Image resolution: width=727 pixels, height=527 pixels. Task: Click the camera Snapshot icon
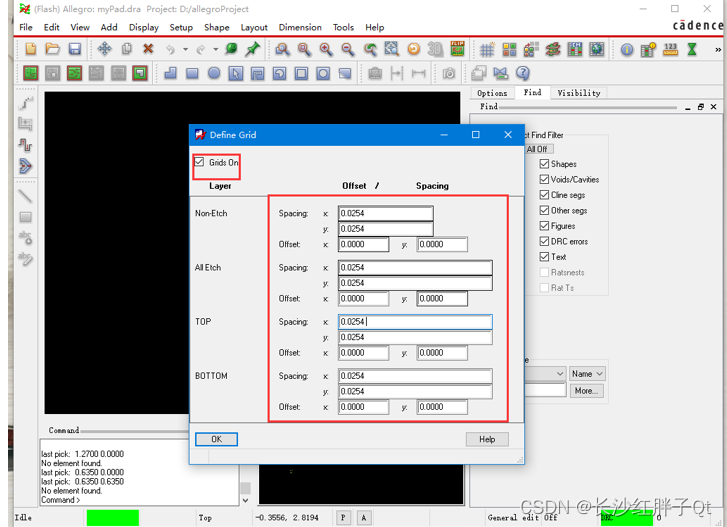pyautogui.click(x=448, y=73)
